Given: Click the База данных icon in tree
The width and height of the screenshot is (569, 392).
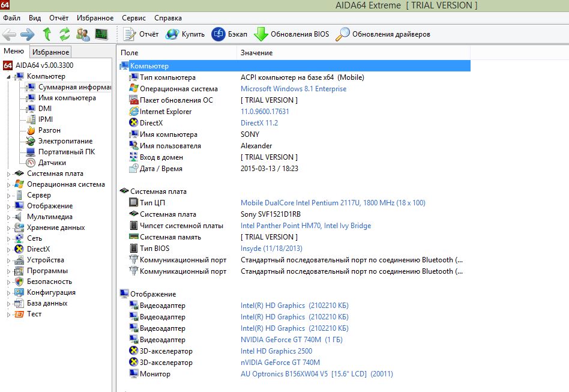Looking at the screenshot, I should tap(19, 303).
